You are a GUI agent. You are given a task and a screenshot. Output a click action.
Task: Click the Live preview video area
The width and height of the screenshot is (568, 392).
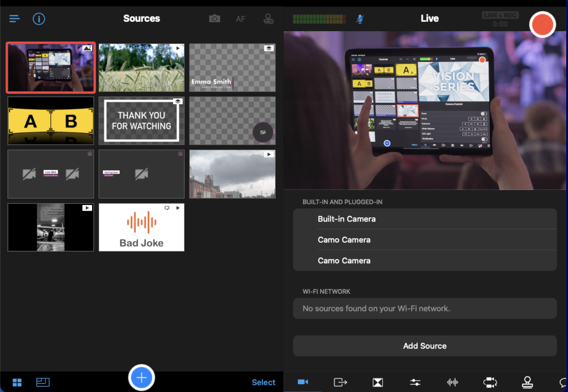click(x=425, y=110)
